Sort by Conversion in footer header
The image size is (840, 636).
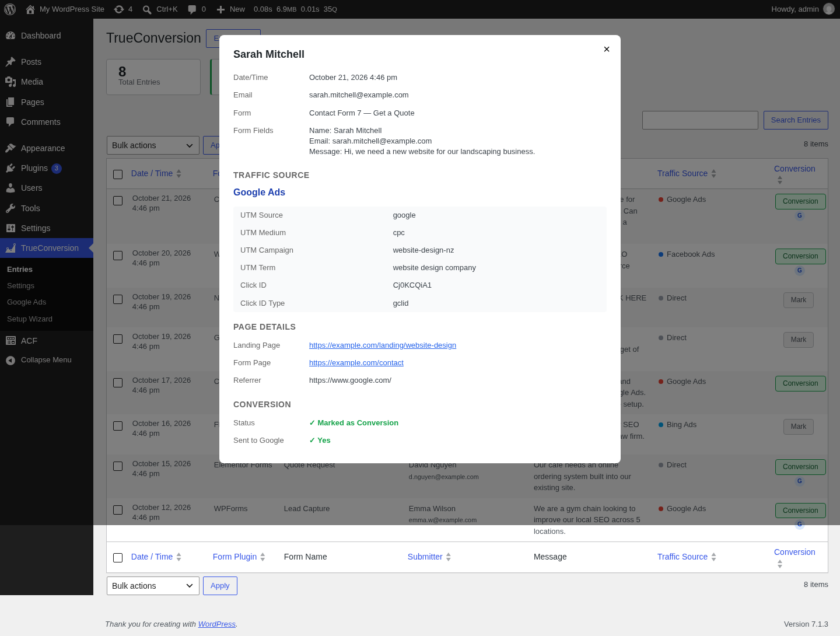[x=794, y=557]
